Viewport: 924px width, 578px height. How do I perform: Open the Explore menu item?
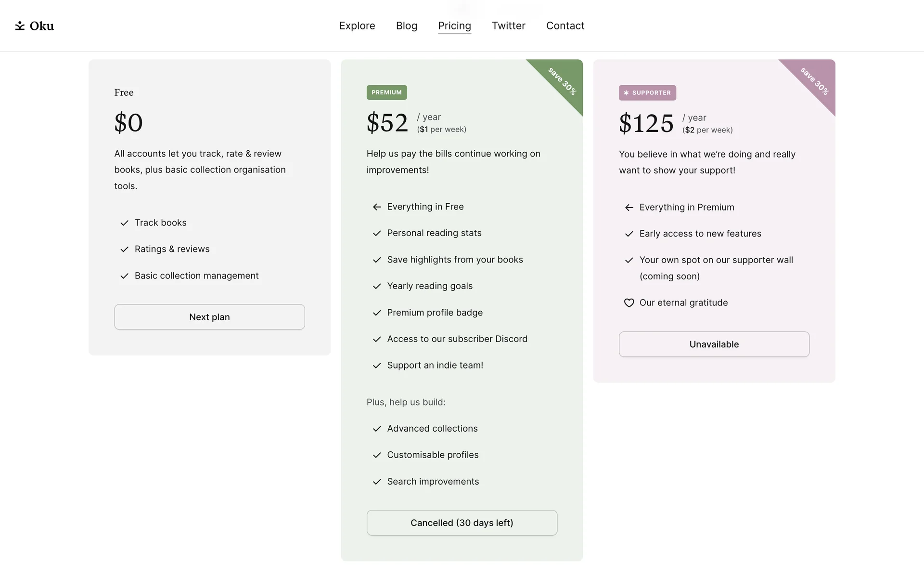tap(357, 26)
